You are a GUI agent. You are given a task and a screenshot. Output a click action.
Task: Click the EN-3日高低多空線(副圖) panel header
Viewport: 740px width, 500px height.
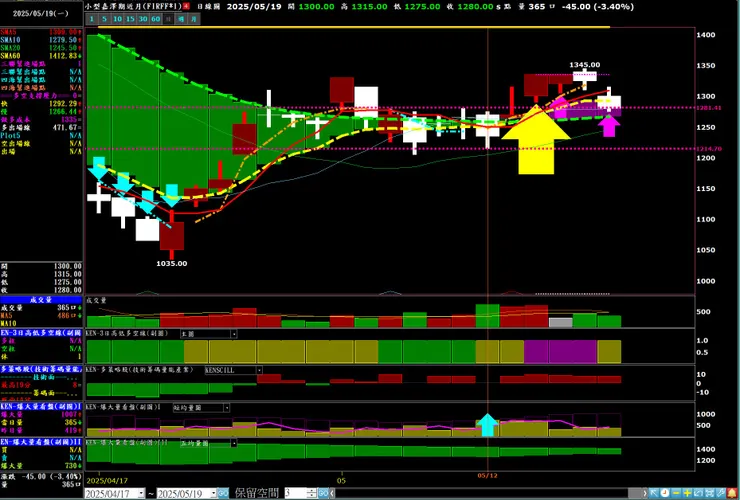tap(42, 333)
